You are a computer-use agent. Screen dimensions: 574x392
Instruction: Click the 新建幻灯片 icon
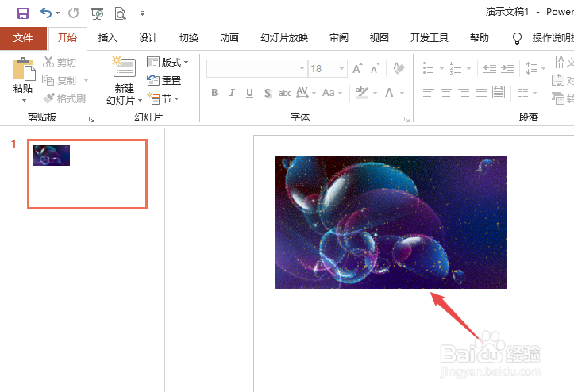(x=124, y=67)
